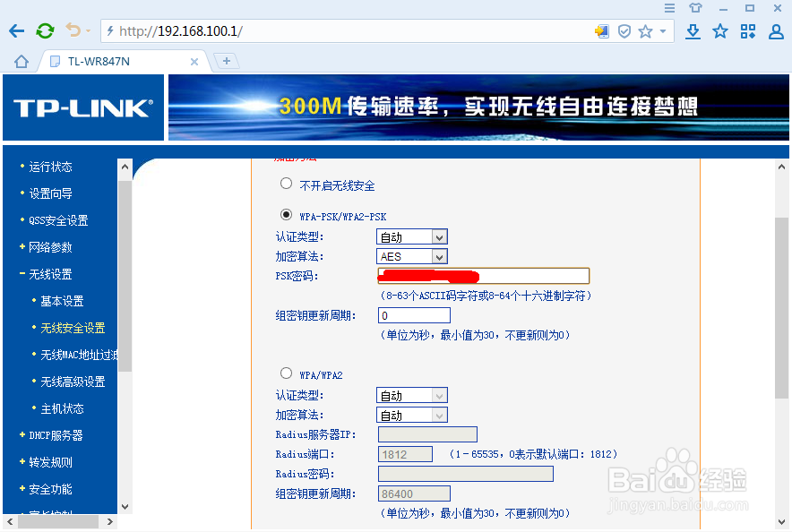Close the TL-WR847N tab

point(194,62)
